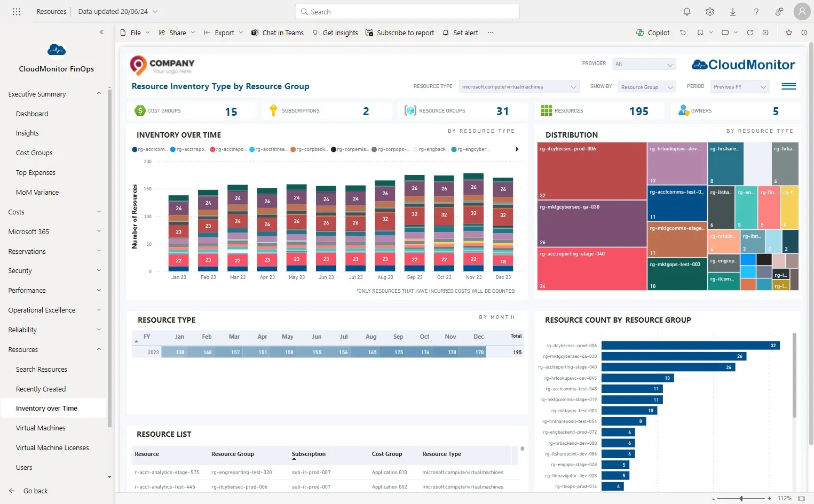Screen dimensions: 814x504
Task: Click the report info icon
Action: point(804,33)
